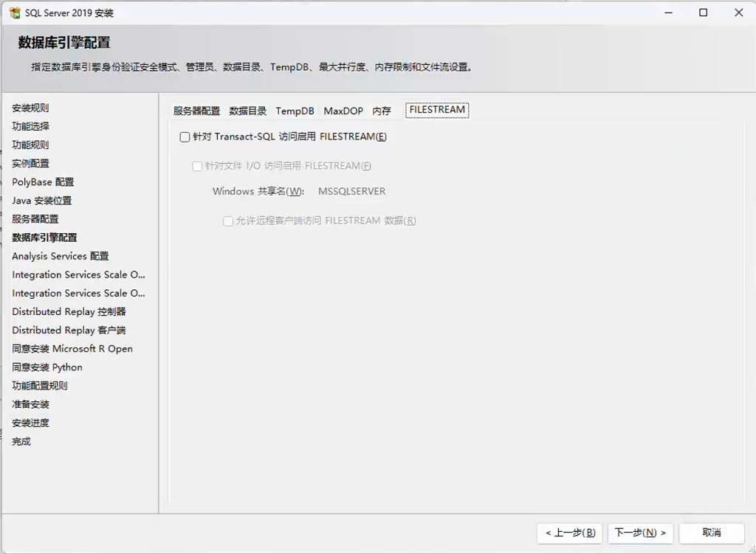Click 服务器配置 in the left step list
The image size is (756, 554).
click(35, 219)
